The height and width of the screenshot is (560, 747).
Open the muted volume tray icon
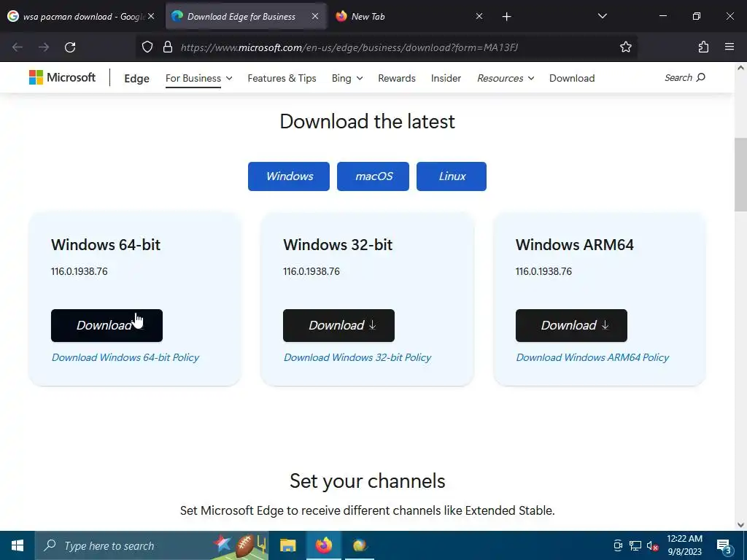pyautogui.click(x=652, y=545)
